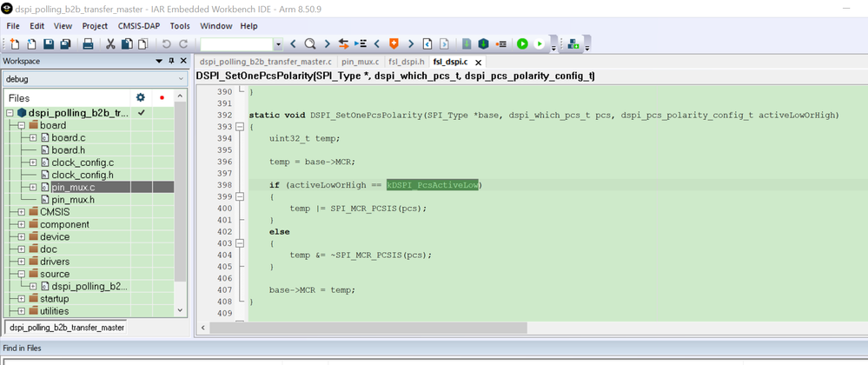Expand the board.c file node
The width and height of the screenshot is (868, 365).
point(33,137)
